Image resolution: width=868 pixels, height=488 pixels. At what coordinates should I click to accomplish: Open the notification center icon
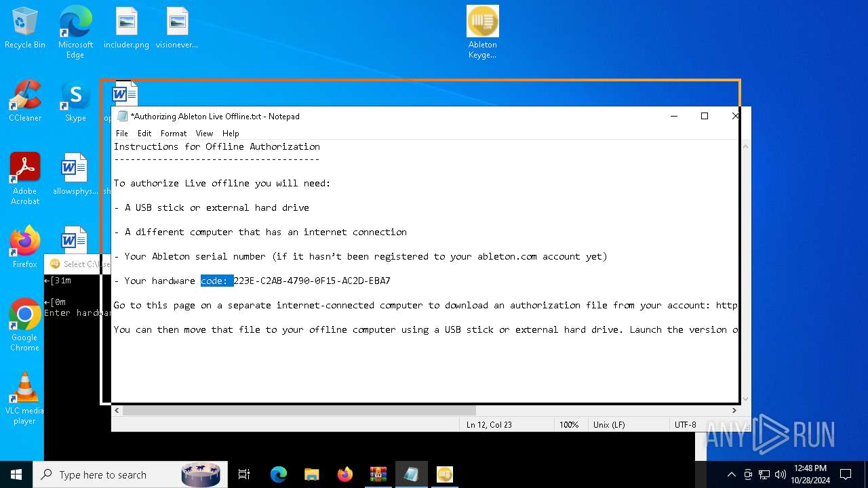(846, 474)
